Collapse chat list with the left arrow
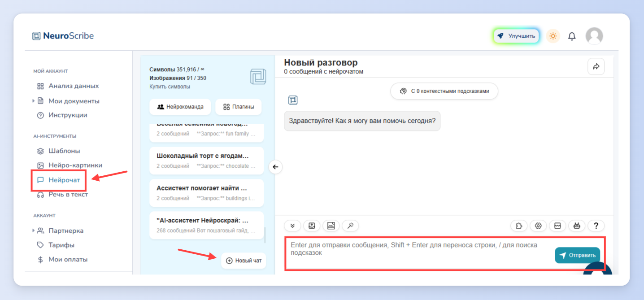Image resolution: width=644 pixels, height=300 pixels. click(275, 167)
